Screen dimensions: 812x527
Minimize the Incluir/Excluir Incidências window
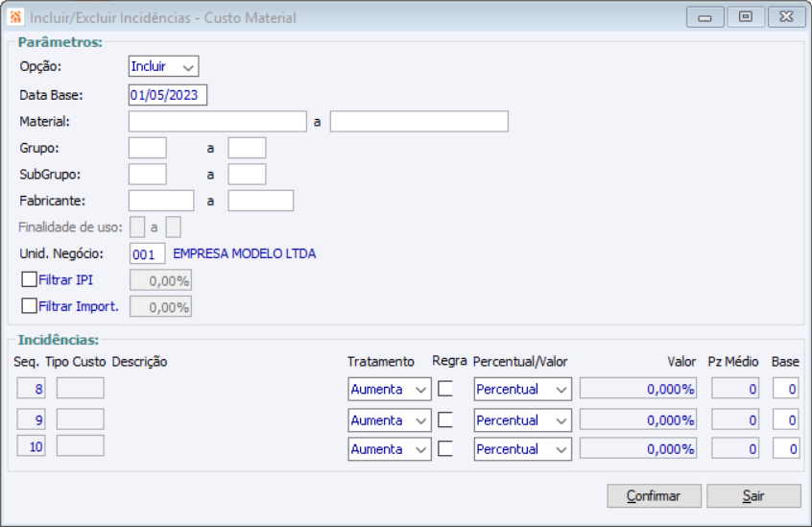(x=705, y=17)
